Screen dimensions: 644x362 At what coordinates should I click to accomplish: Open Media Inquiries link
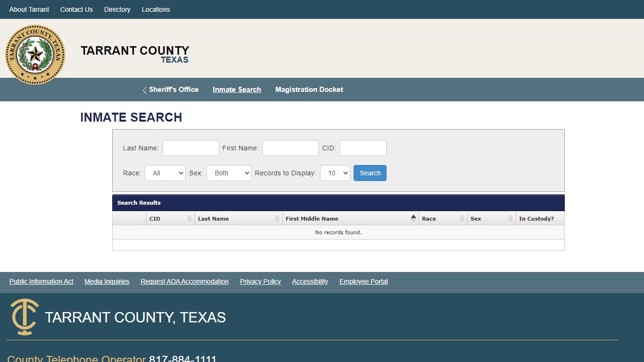pos(107,281)
